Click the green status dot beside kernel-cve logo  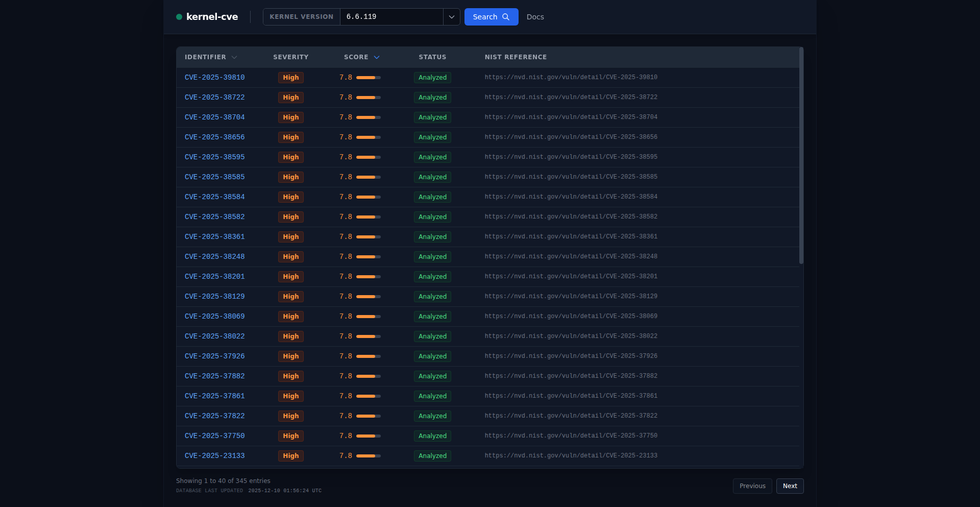(x=179, y=17)
